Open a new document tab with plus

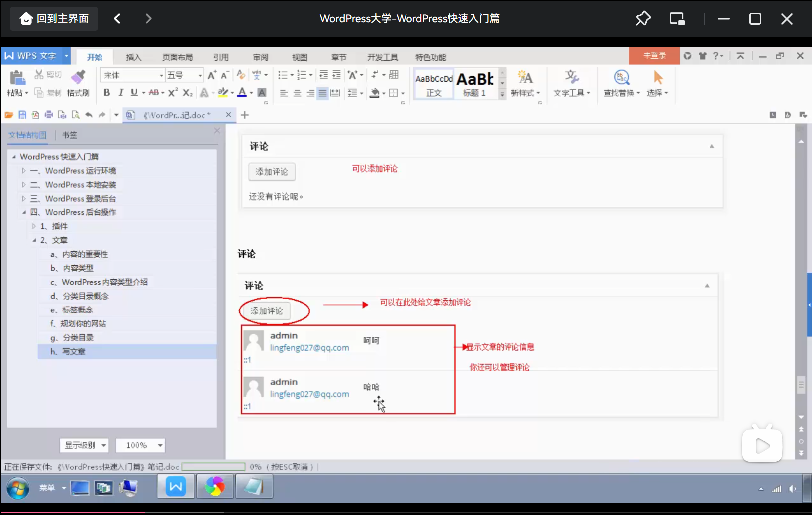coord(245,115)
